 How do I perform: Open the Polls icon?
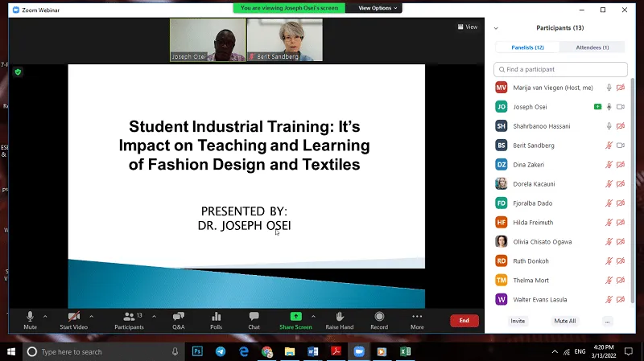216,317
